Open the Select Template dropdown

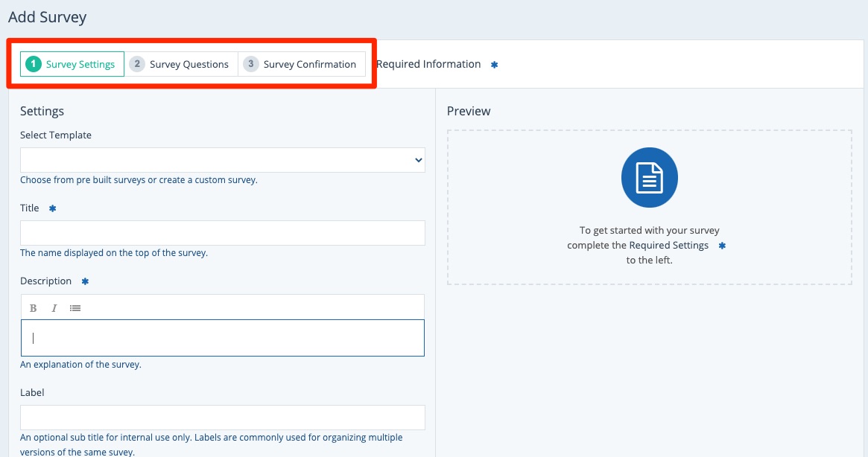[222, 160]
